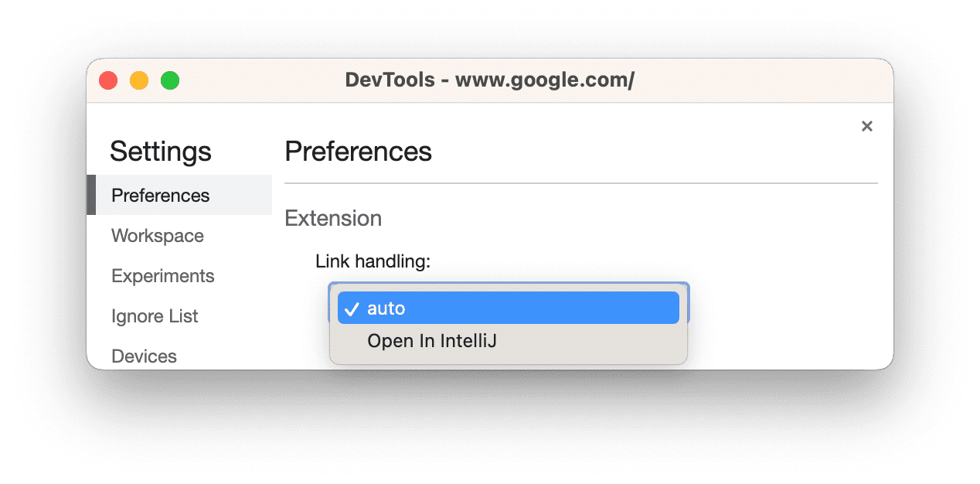Click the Link handling label

[373, 261]
